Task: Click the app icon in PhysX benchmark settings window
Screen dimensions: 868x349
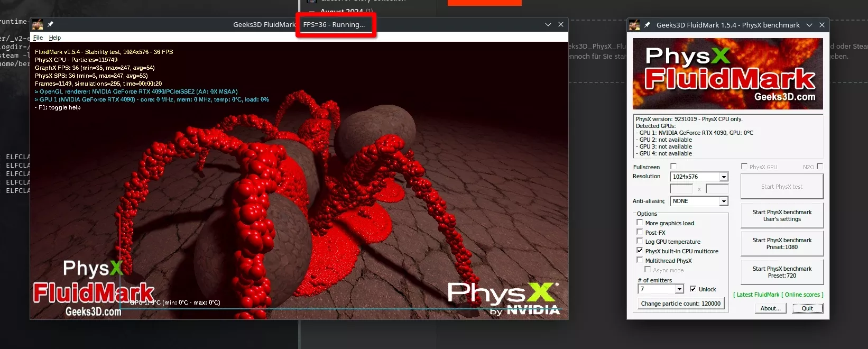Action: (x=634, y=25)
